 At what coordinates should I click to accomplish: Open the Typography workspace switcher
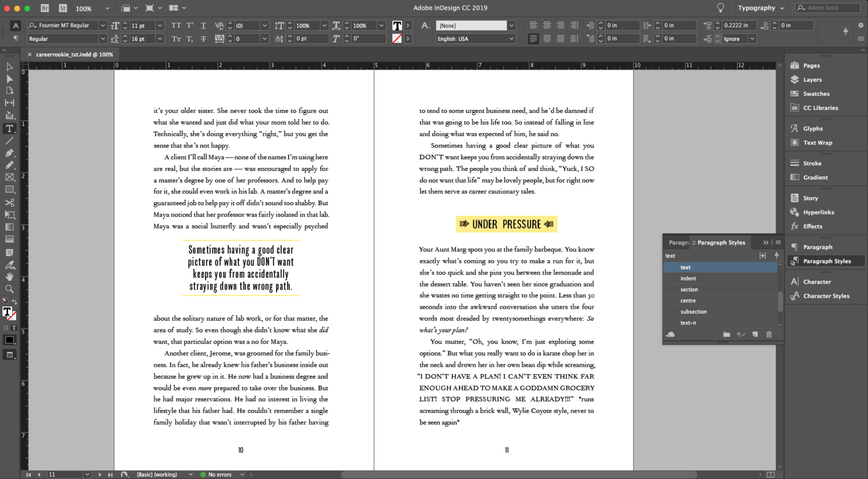coord(760,8)
